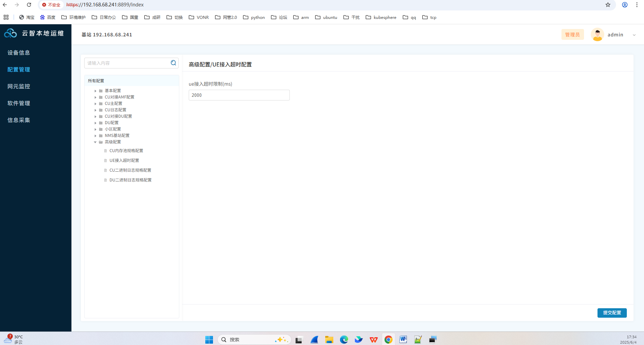This screenshot has height=345, width=644.
Task: Expand the 小区配置 node arrow
Action: point(95,129)
